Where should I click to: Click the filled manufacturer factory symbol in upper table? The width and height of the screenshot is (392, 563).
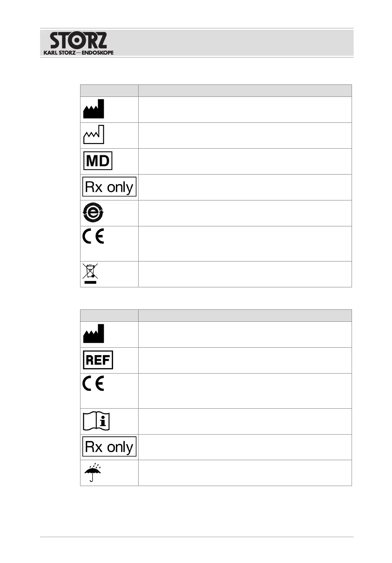94,109
